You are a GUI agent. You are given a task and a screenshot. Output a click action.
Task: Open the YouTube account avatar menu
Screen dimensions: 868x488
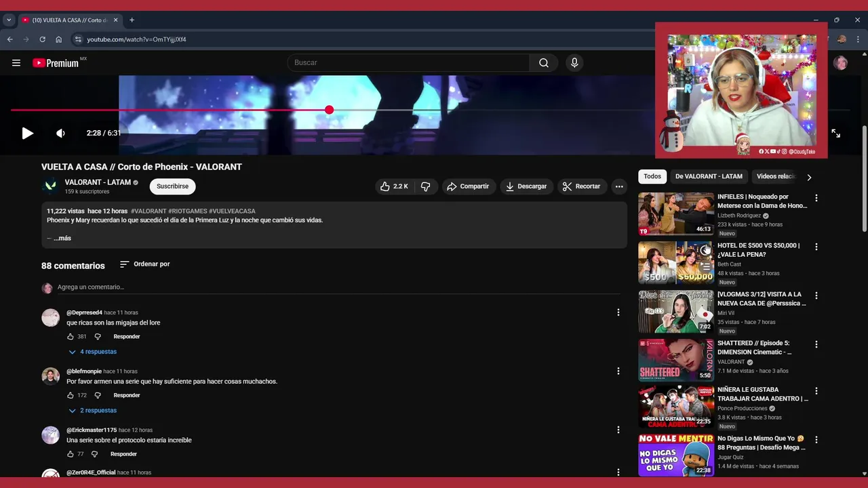841,63
